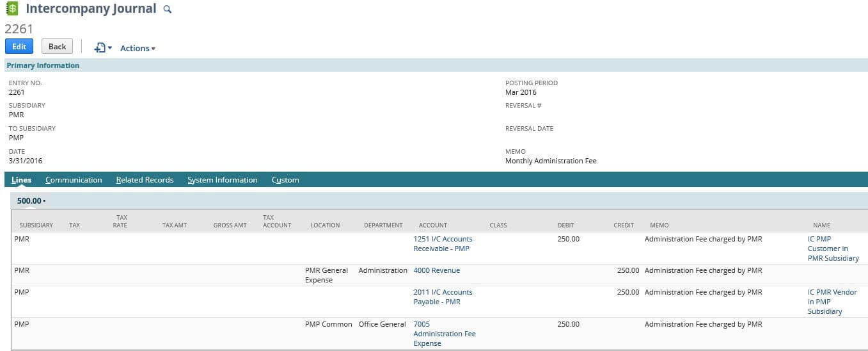868x351 pixels.
Task: Switch to the Lines tab
Action: click(21, 180)
